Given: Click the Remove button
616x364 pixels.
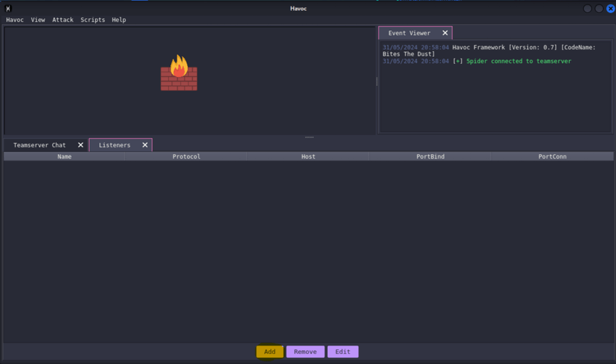Looking at the screenshot, I should click(x=305, y=351).
